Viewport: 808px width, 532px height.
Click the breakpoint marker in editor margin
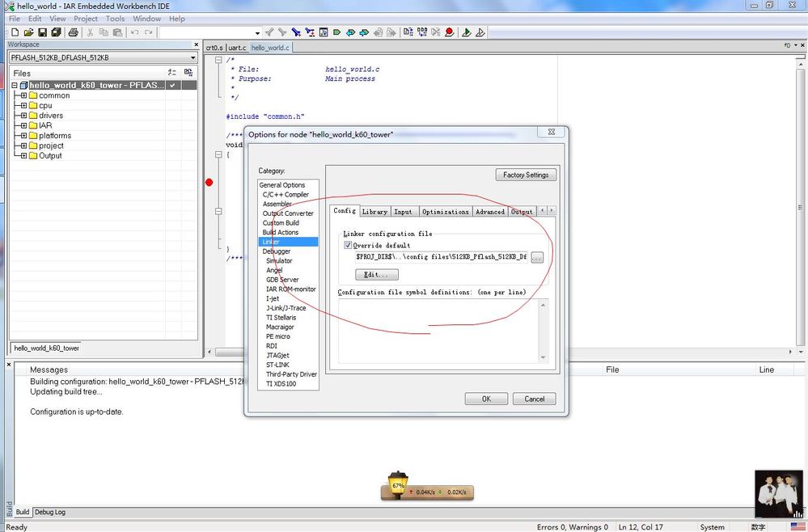click(x=209, y=182)
